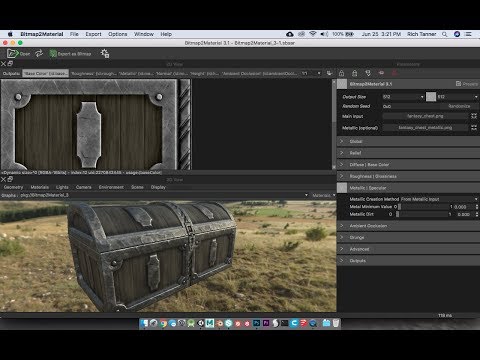Image resolution: width=480 pixels, height=360 pixels.
Task: Expand the Advanced section
Action: (409, 249)
